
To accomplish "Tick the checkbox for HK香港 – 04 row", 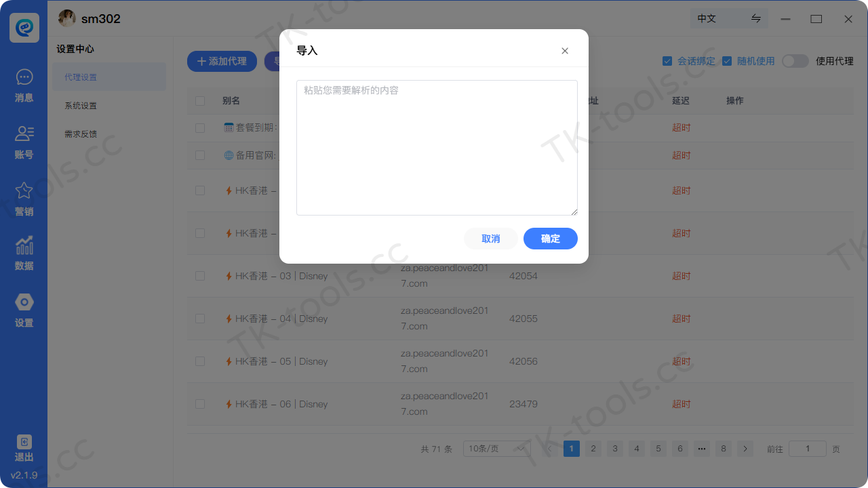I will (x=200, y=319).
